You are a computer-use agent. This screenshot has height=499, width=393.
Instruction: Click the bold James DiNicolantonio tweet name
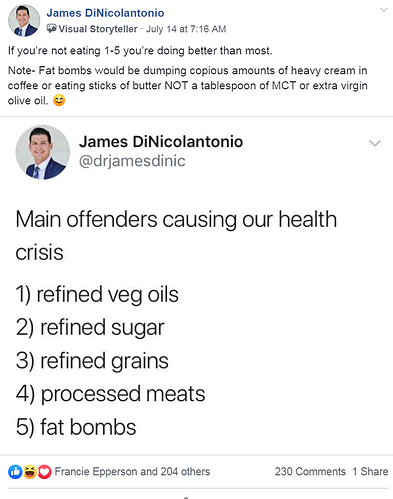tap(161, 142)
